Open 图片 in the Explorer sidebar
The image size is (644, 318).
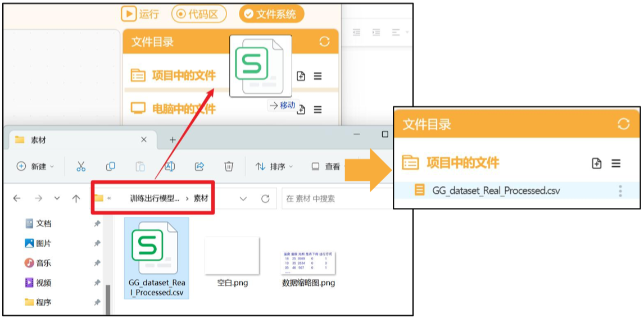pyautogui.click(x=38, y=243)
